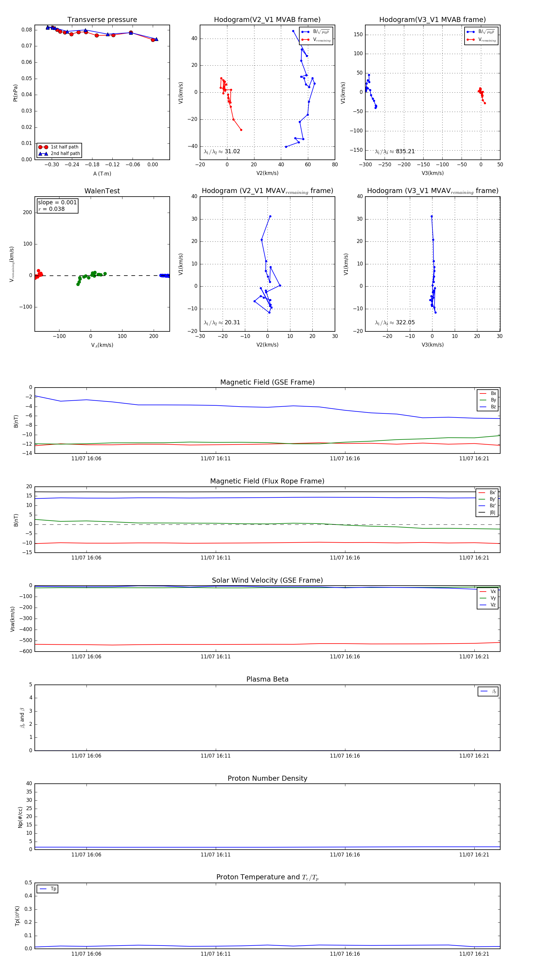
Task: Click the 'Proton Temperature and Te/Tp' title
Action: point(267,877)
